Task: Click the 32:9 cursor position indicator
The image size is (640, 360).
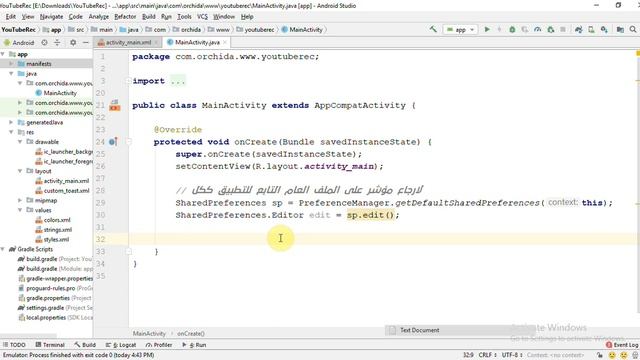Action: coord(468,355)
